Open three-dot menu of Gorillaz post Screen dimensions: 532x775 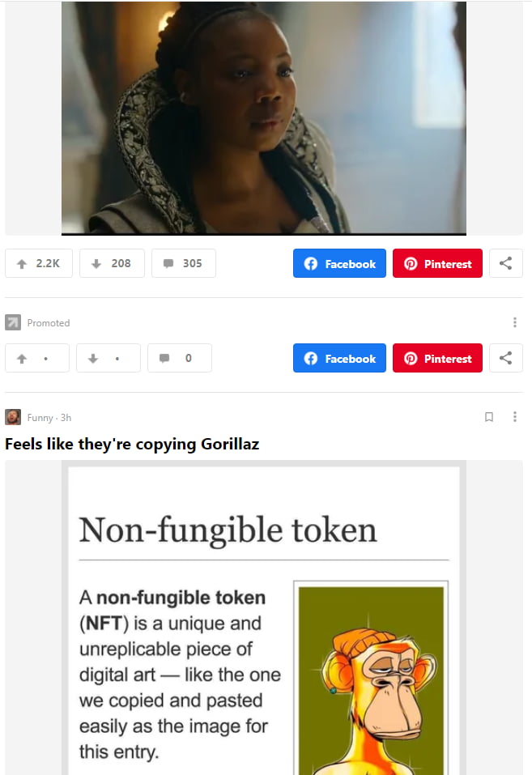(x=515, y=417)
